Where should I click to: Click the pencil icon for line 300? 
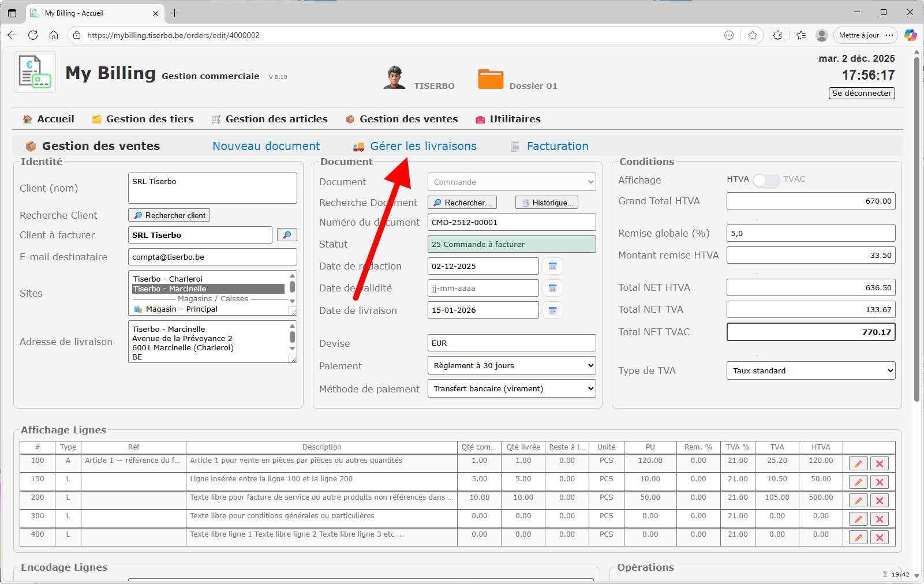coord(858,519)
